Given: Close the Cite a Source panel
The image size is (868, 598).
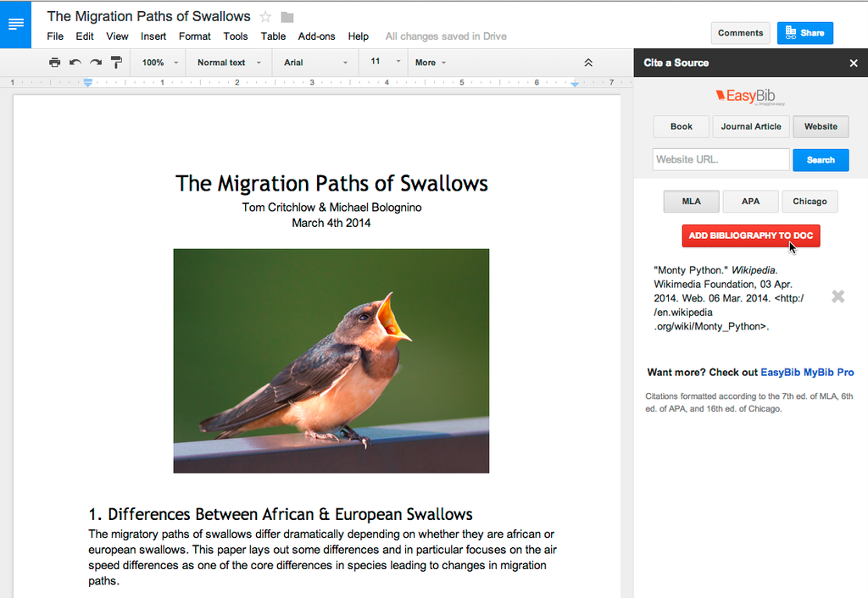Looking at the screenshot, I should [x=854, y=63].
